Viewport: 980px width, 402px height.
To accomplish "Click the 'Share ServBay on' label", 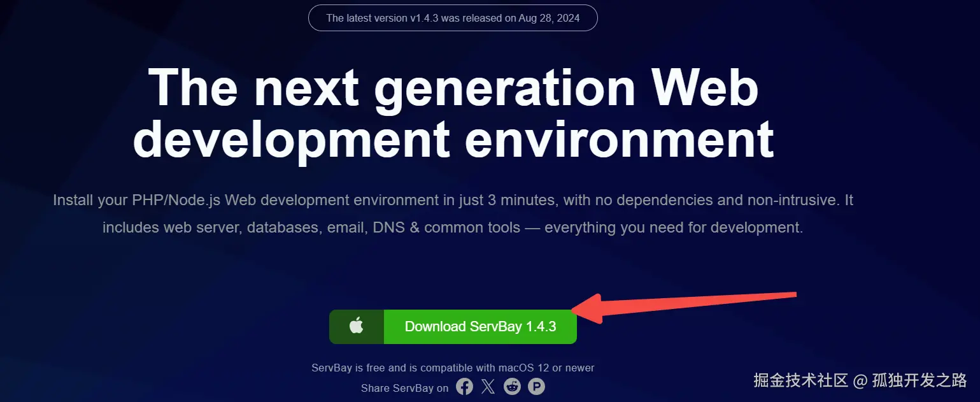I will click(x=404, y=388).
